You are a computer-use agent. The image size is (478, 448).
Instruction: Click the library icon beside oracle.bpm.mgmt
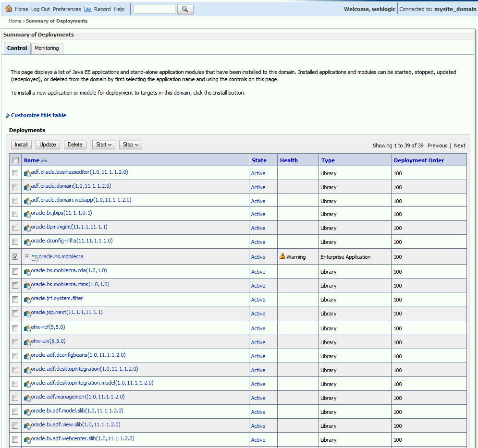[27, 229]
